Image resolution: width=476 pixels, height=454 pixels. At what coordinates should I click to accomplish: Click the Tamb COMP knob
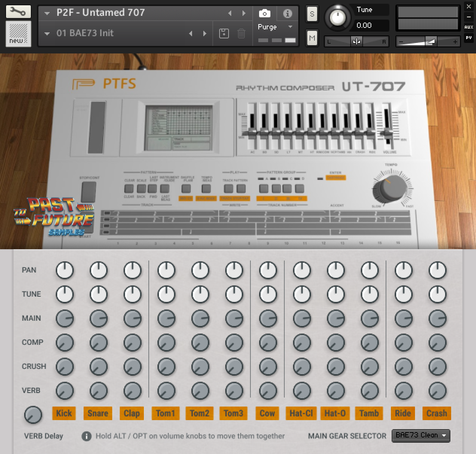pyautogui.click(x=370, y=343)
